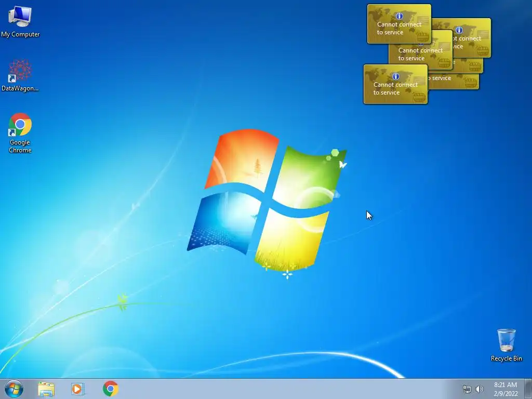Open the Windows Start menu orb
Screen dimensions: 532x399
coord(14,389)
